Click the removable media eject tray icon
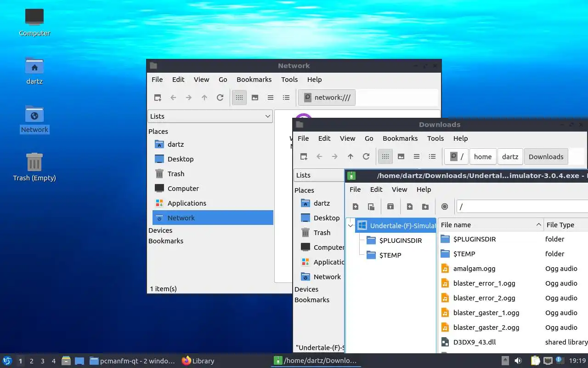 pos(505,361)
